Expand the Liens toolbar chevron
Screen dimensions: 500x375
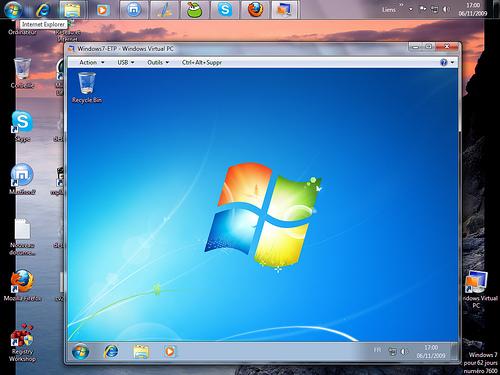click(x=401, y=5)
